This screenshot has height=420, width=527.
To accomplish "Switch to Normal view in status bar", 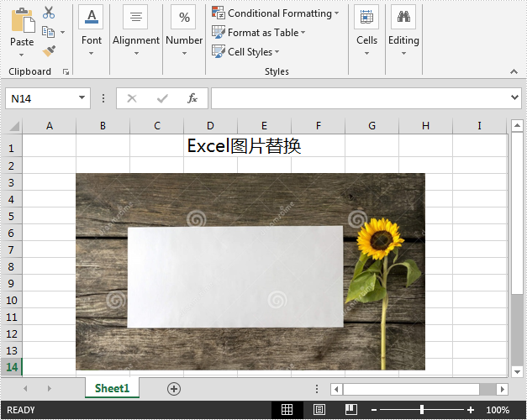I will 287,410.
